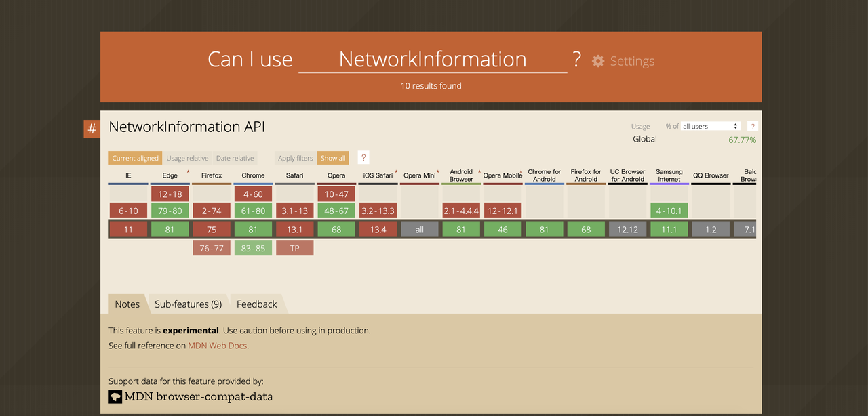Select the Opera 68 current cell
868x416 pixels.
pyautogui.click(x=336, y=230)
